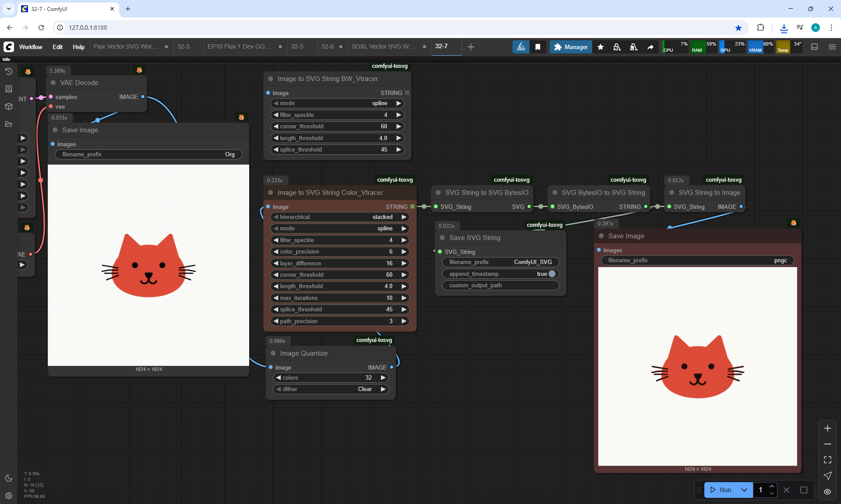Switch to the 32-5 workflow tab
This screenshot has width=841, height=504.
coord(297,46)
